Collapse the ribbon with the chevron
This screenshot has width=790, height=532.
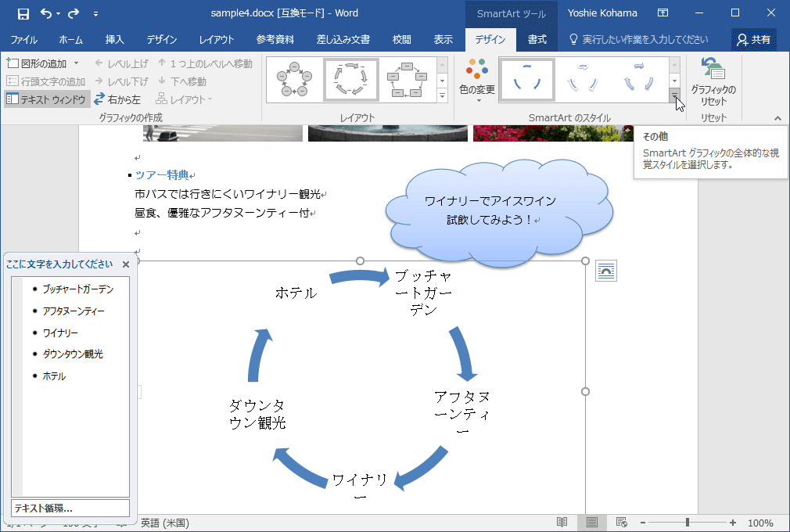pyautogui.click(x=778, y=118)
